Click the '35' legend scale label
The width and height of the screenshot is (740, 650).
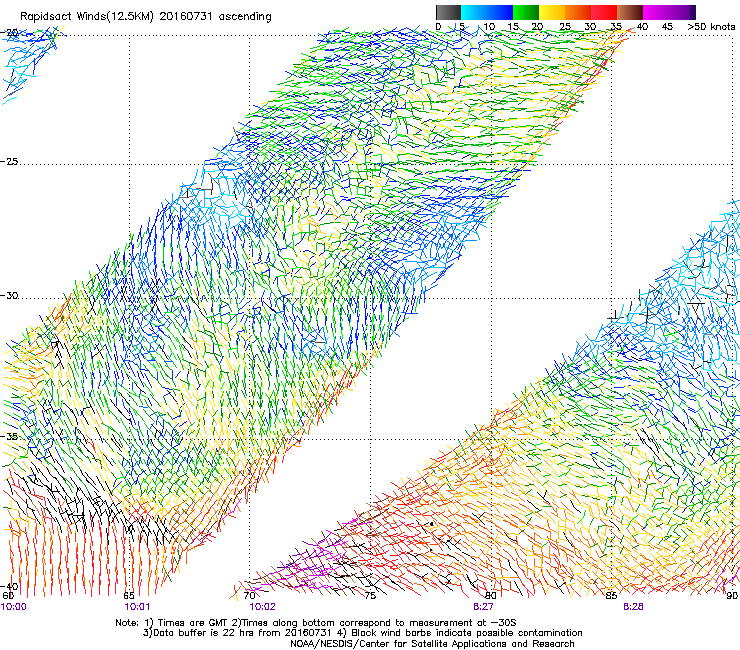[616, 27]
